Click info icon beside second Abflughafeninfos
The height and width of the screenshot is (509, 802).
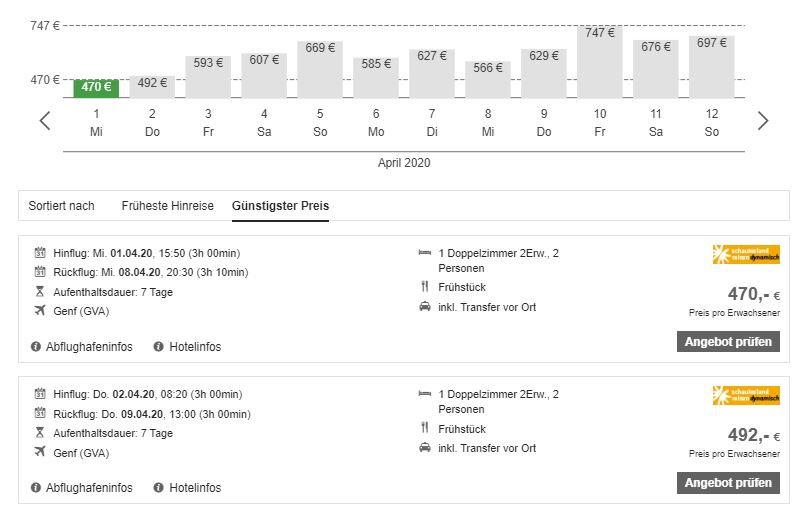(37, 488)
